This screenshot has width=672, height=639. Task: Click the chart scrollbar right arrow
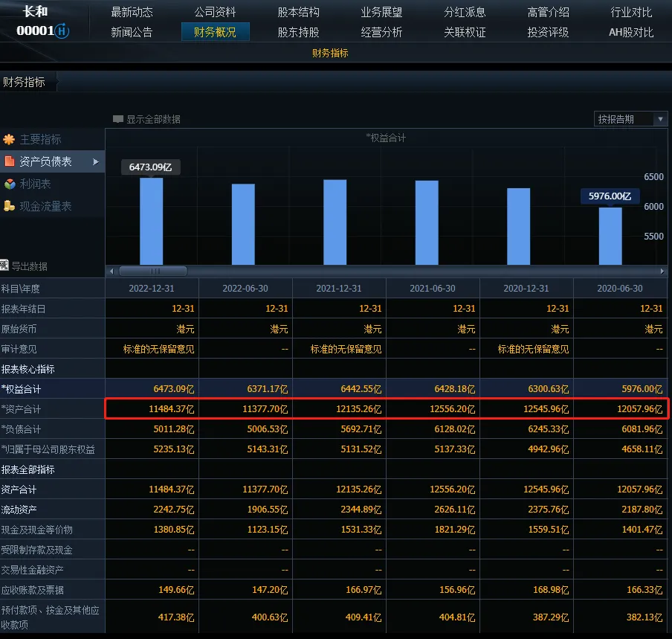click(x=662, y=272)
